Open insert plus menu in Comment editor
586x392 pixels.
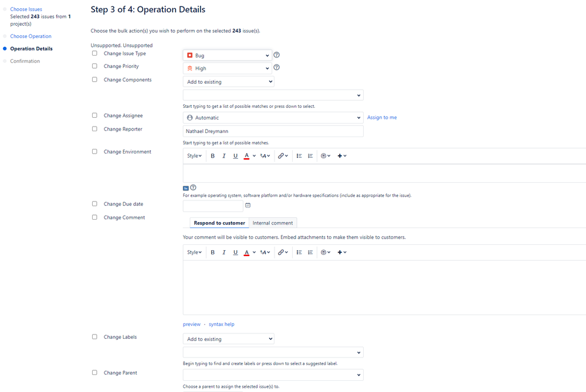pos(342,253)
